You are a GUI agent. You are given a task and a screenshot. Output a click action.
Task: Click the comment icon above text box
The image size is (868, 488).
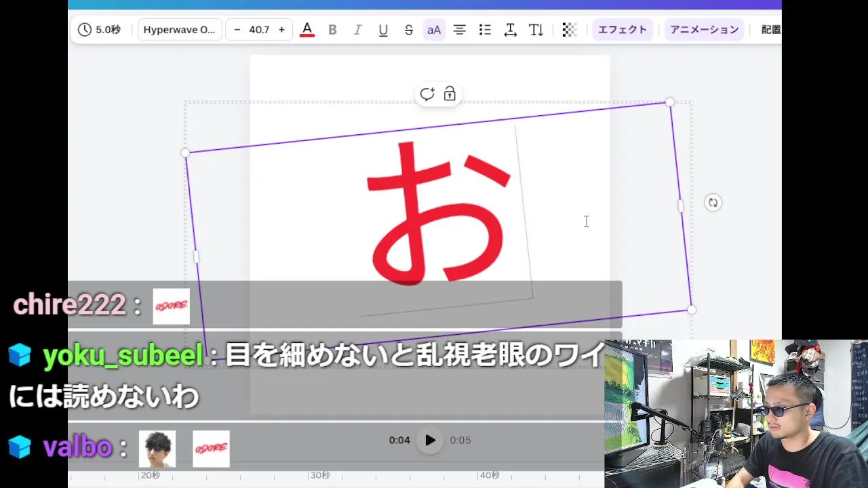[x=427, y=94]
